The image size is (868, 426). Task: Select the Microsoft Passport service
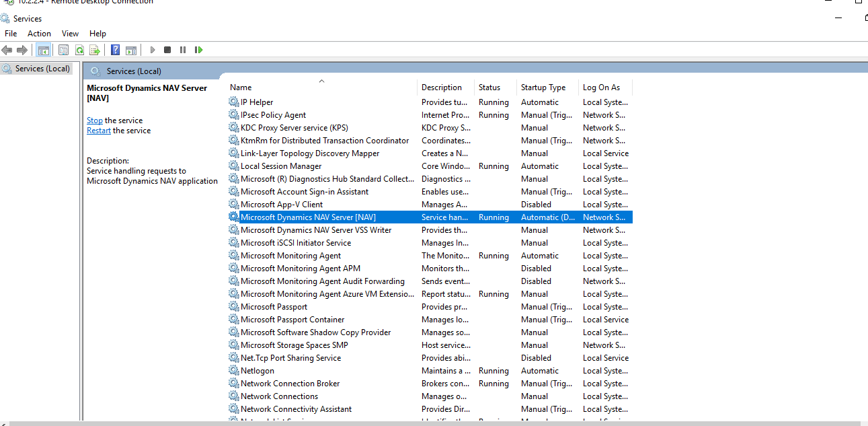[x=274, y=307]
